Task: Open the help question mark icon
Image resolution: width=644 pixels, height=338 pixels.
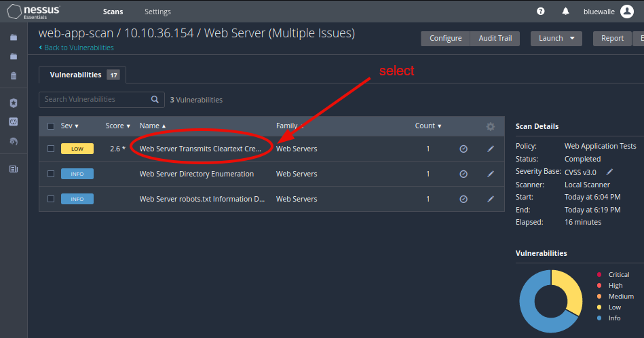Action: pyautogui.click(x=540, y=12)
